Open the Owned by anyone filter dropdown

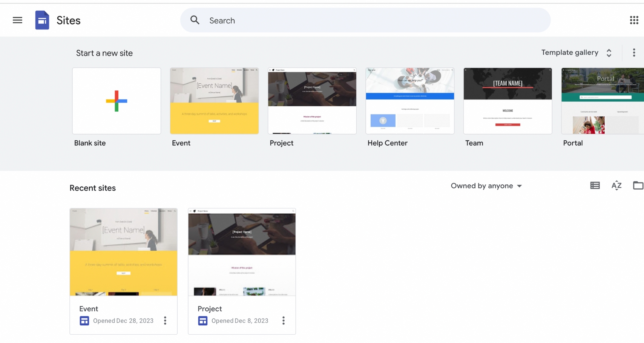tap(486, 186)
